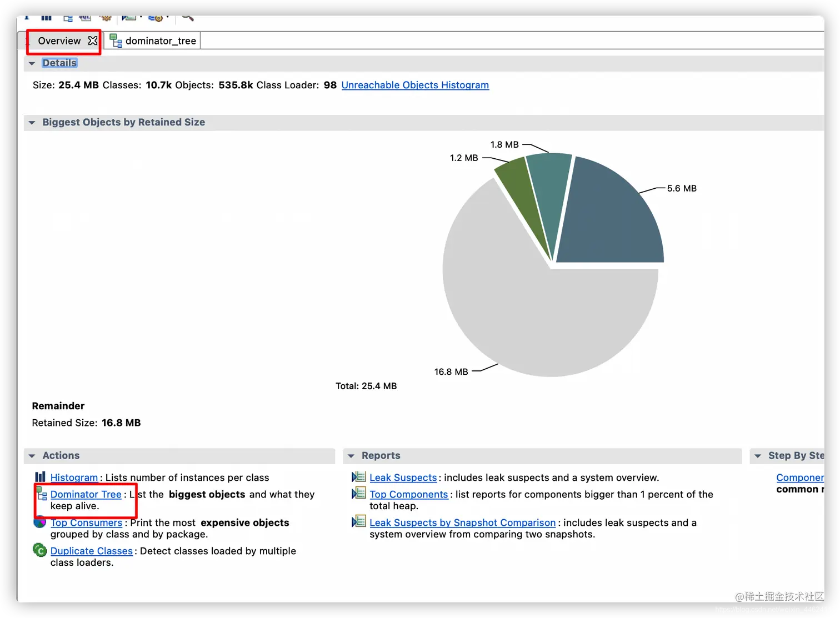Click the Top Consumers pie icon
The image size is (840, 618).
coord(39,522)
